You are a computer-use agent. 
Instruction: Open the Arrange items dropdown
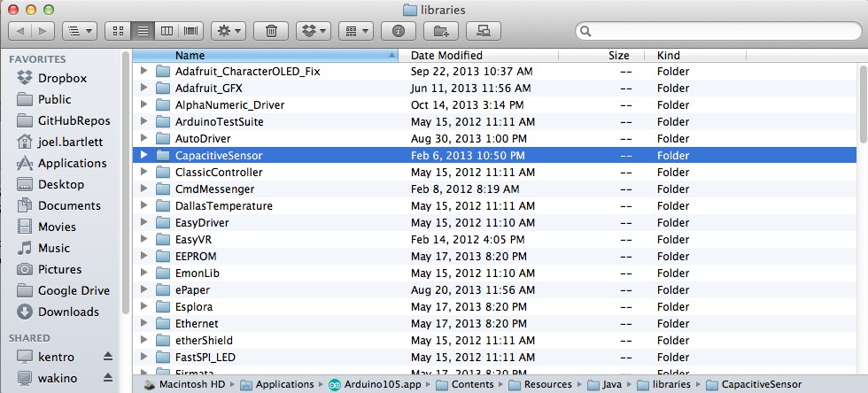[356, 31]
